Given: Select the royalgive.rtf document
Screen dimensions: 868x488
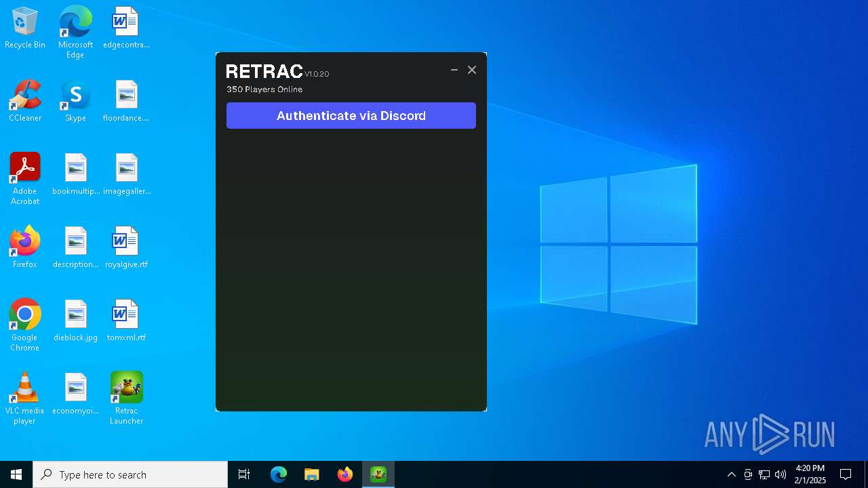Looking at the screenshot, I should [126, 248].
